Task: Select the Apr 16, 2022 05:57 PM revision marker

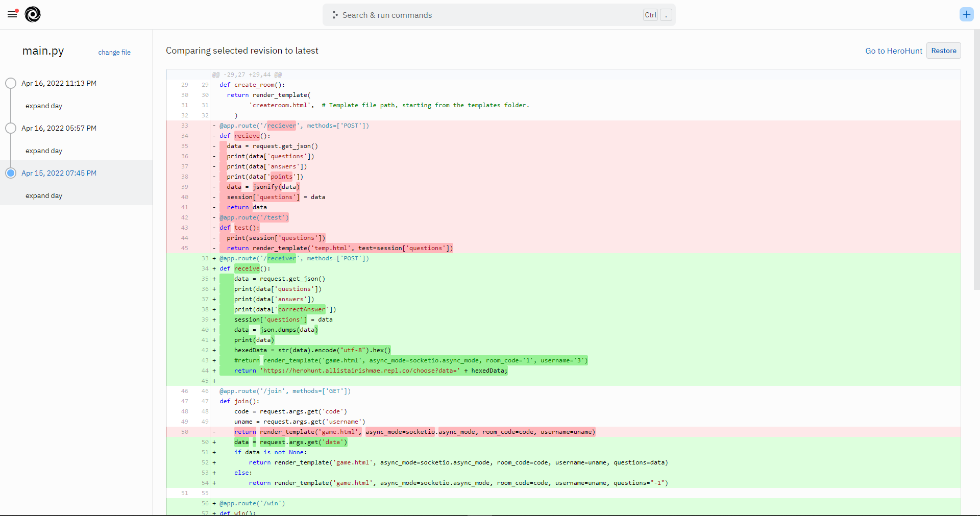Action: pos(11,128)
